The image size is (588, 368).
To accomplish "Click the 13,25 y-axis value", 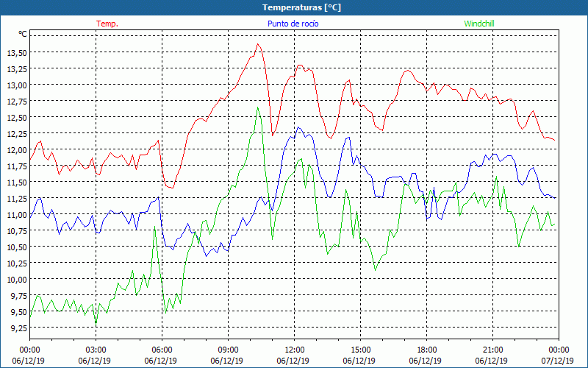I will (x=17, y=69).
